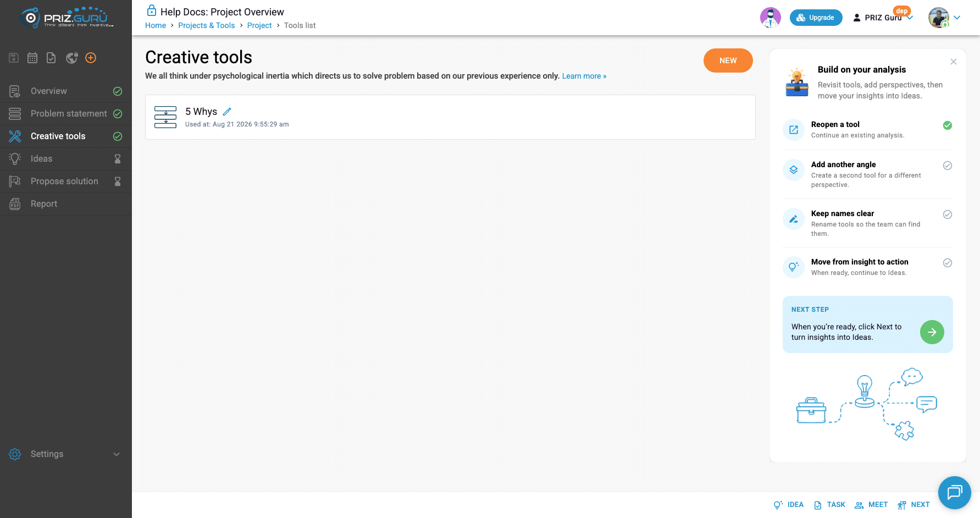Click the Reopen a tool icon
Viewport: 980px width, 518px height.
click(794, 130)
